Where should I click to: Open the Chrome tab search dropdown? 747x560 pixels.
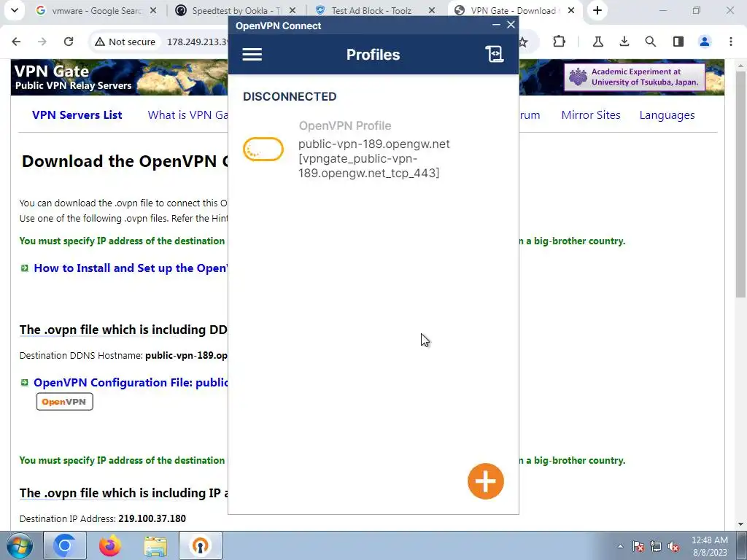tap(15, 10)
